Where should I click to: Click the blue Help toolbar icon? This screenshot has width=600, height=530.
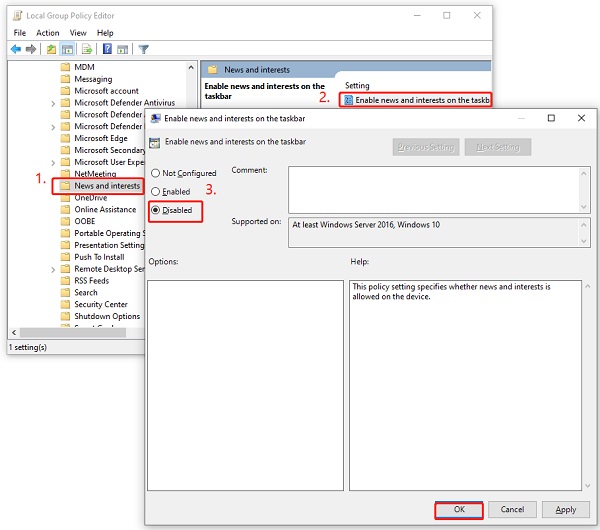point(108,49)
